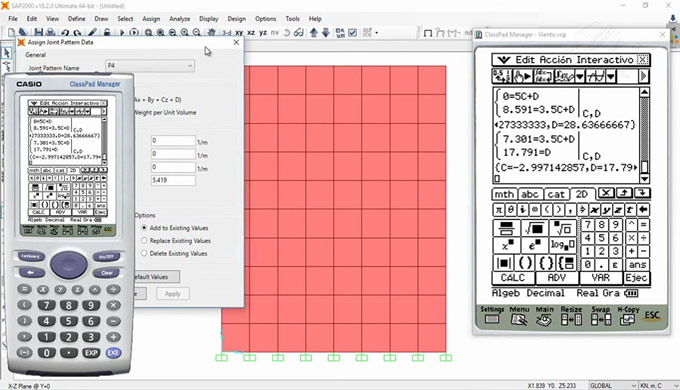Click the Save icon in the SAP2000 toolbar
Image resolution: width=680 pixels, height=390 pixels.
(x=39, y=33)
